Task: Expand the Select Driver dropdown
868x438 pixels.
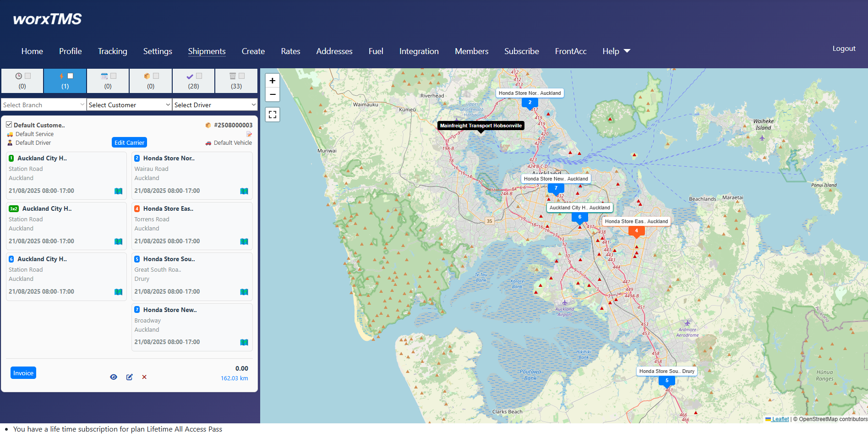Action: pyautogui.click(x=215, y=104)
